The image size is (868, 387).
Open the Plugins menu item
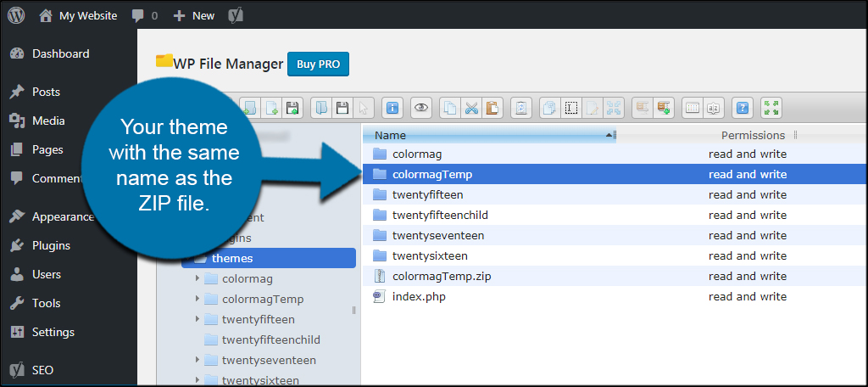click(x=51, y=245)
